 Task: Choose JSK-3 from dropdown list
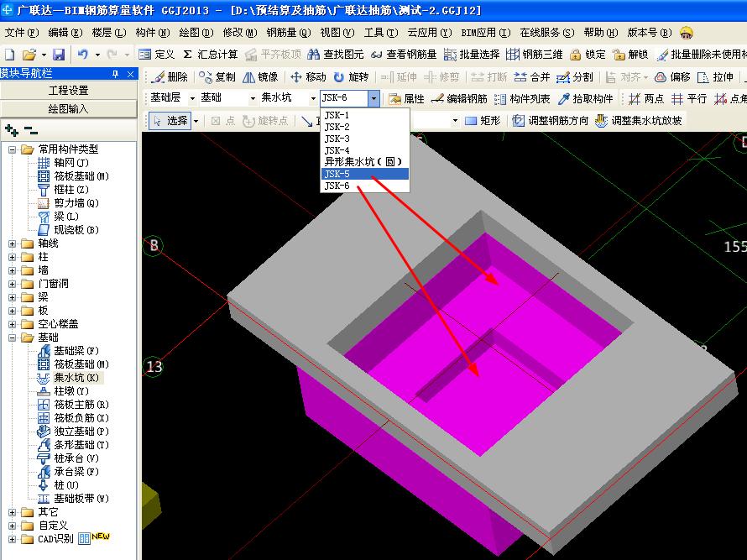364,139
